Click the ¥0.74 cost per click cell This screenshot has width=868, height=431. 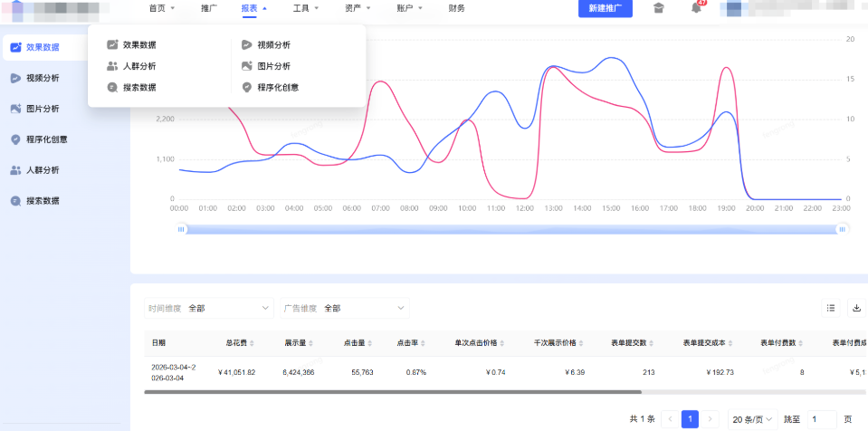494,372
